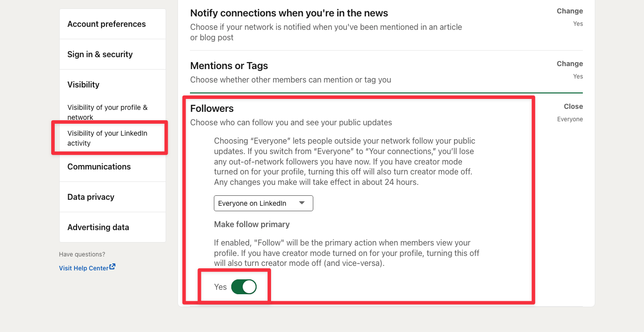644x332 pixels.
Task: Open the Advertising data section
Action: pyautogui.click(x=98, y=227)
